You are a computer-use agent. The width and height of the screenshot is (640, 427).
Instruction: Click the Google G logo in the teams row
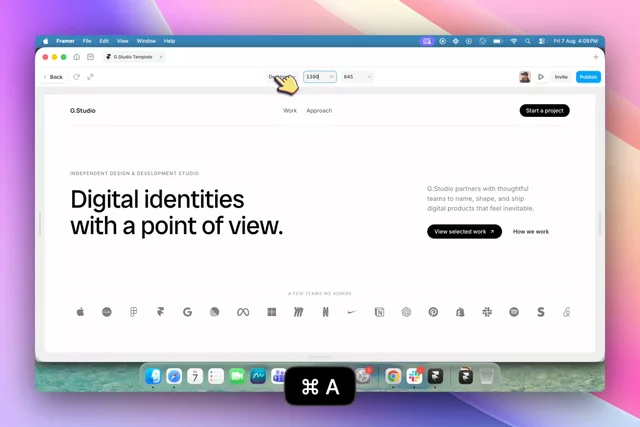(187, 312)
